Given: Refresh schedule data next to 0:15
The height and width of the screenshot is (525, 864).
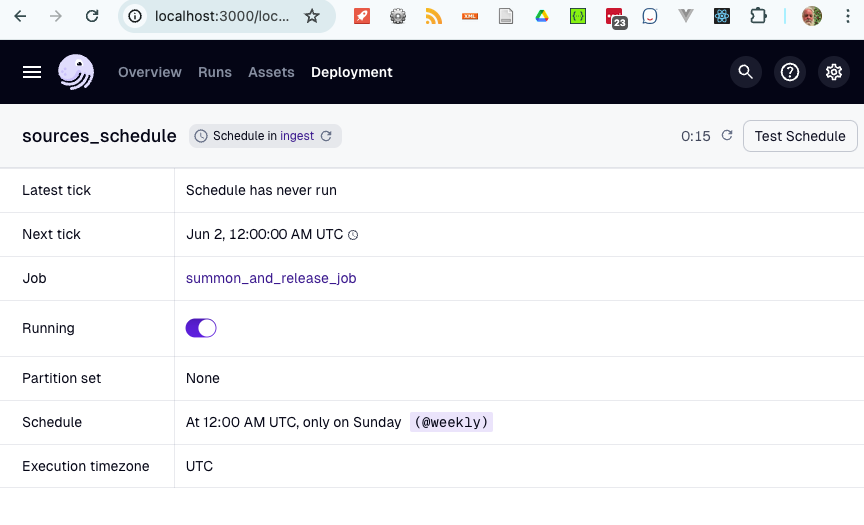Looking at the screenshot, I should 727,136.
